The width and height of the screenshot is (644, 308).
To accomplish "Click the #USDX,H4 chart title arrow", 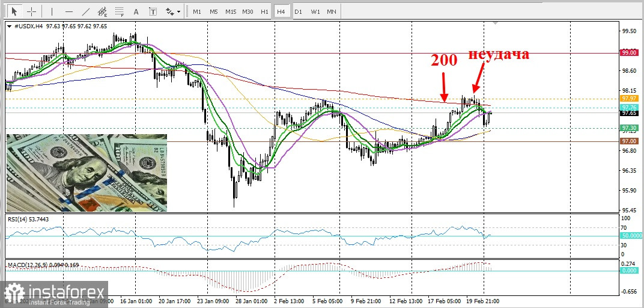I will point(9,26).
